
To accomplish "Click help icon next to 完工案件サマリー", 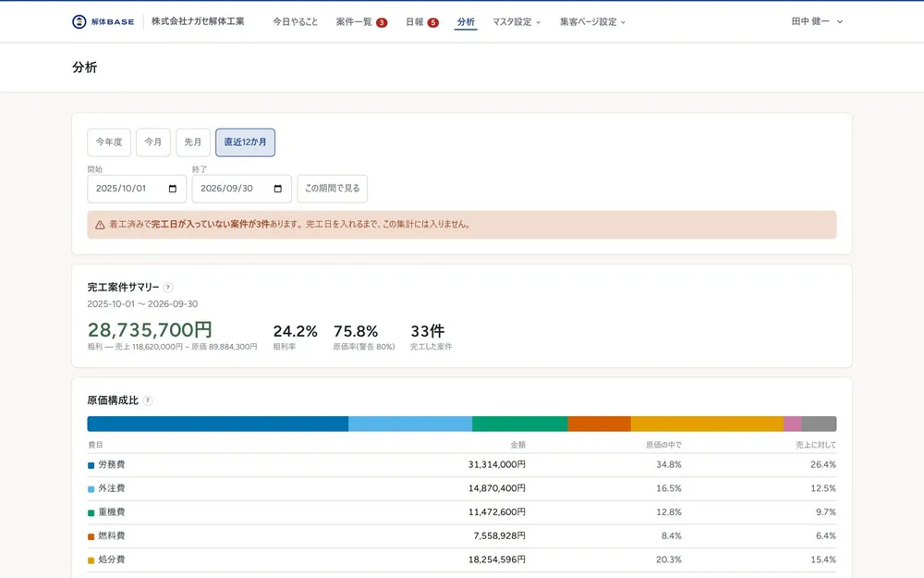I will tap(168, 288).
